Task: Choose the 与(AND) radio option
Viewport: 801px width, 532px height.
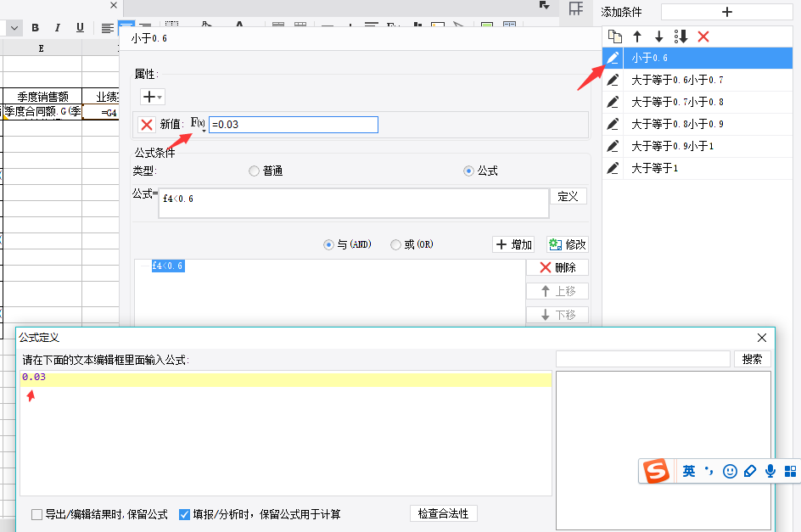Action: pyautogui.click(x=328, y=245)
